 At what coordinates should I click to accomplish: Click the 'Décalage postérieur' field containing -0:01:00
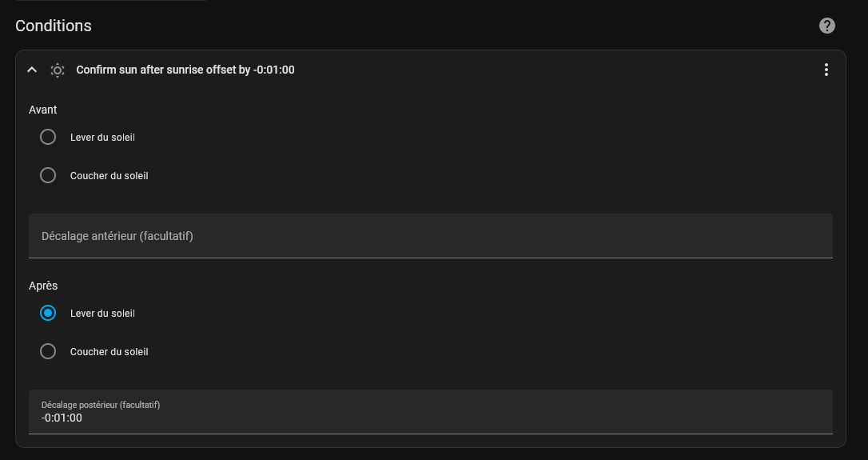(430, 412)
